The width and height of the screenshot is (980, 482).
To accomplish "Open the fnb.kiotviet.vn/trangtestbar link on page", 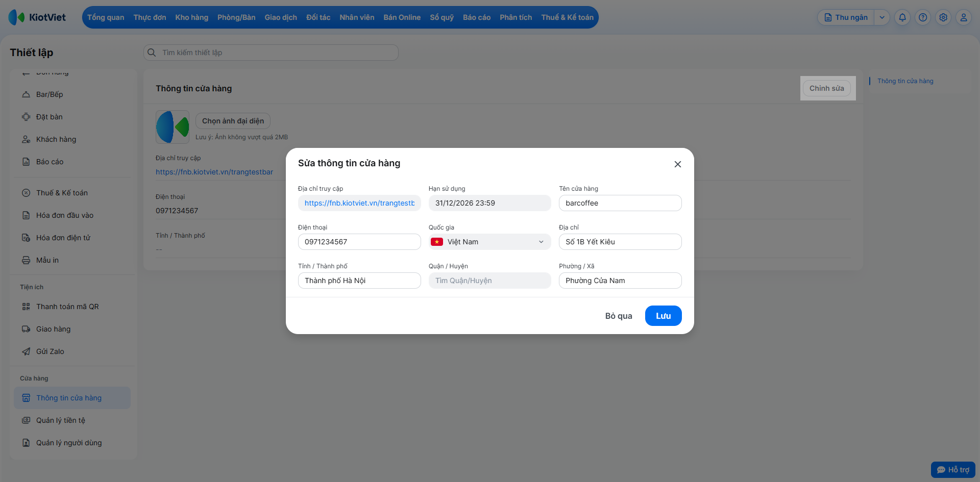I will click(x=214, y=172).
